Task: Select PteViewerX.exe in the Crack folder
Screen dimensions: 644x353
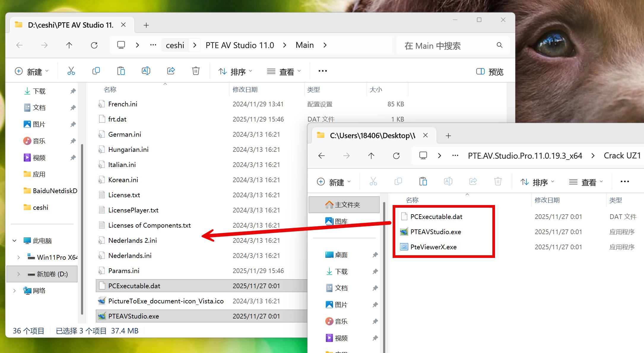Action: [433, 247]
